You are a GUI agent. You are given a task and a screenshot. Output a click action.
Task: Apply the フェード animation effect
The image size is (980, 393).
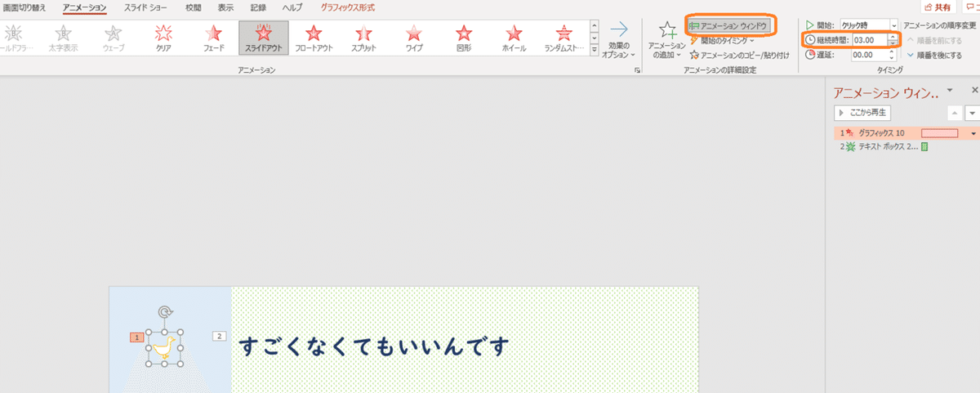point(213,38)
